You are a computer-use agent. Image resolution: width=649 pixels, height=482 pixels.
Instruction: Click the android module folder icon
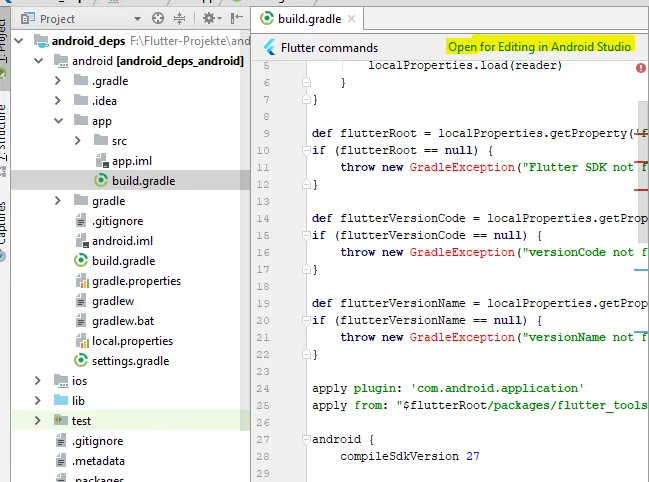pyautogui.click(x=61, y=61)
